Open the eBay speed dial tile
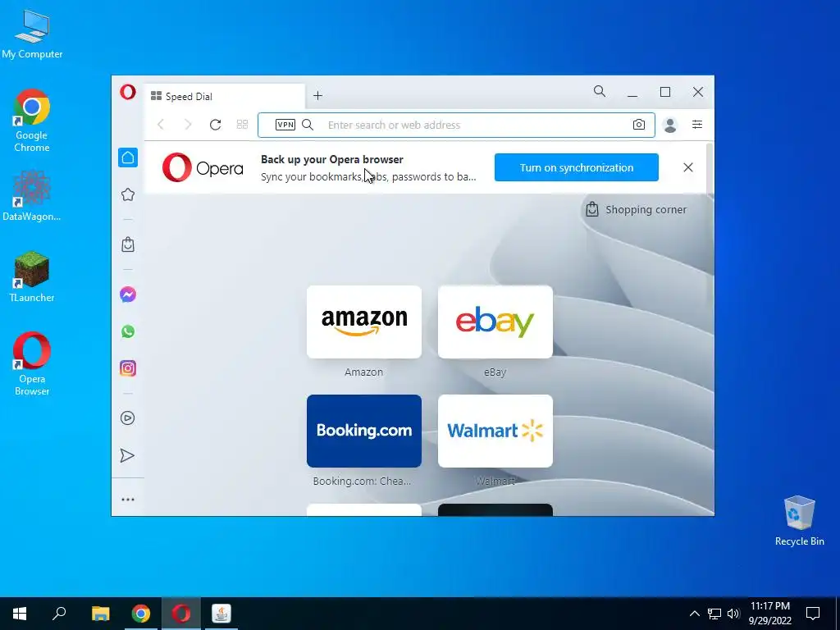This screenshot has height=630, width=840. (x=495, y=322)
